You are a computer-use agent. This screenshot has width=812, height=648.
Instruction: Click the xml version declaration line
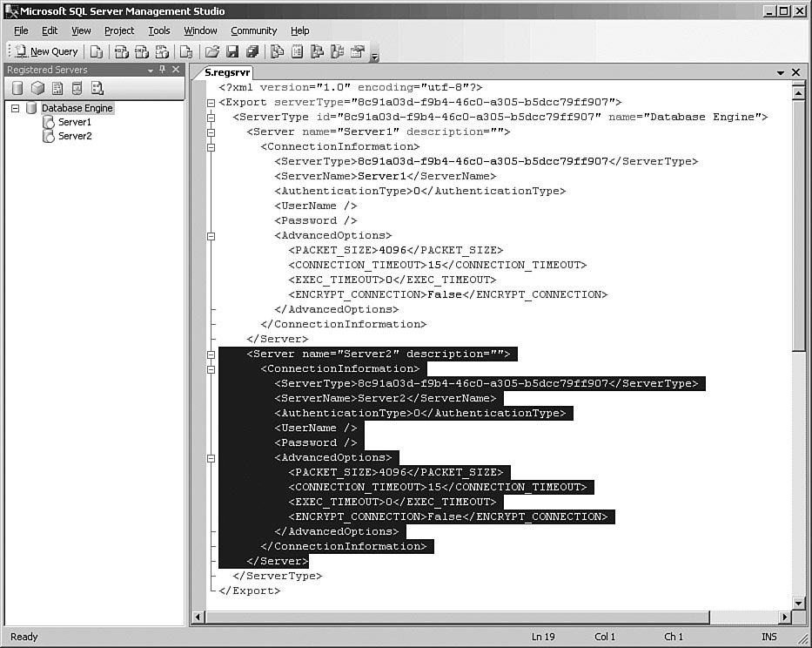point(351,87)
